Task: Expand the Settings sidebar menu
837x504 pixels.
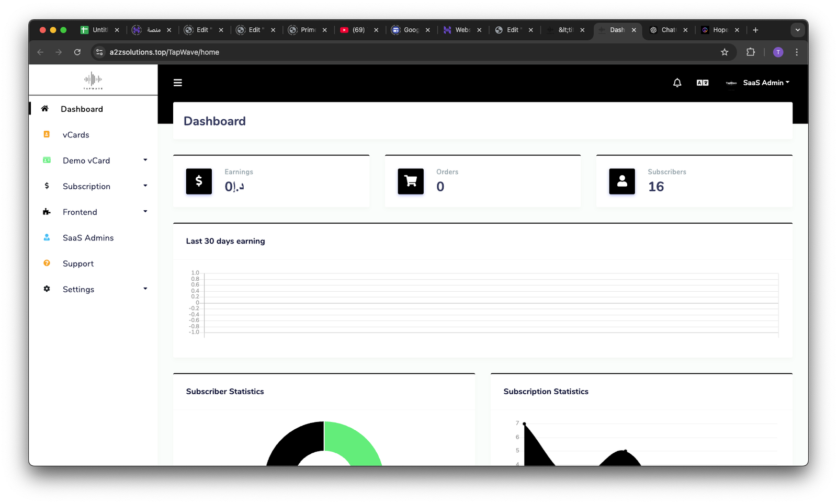Action: point(78,289)
